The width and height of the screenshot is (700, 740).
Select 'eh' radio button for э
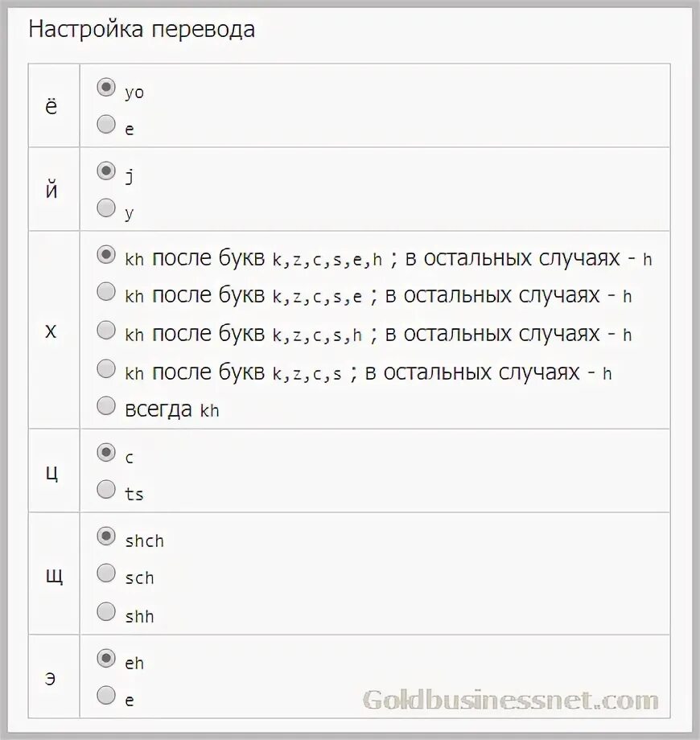(x=106, y=659)
